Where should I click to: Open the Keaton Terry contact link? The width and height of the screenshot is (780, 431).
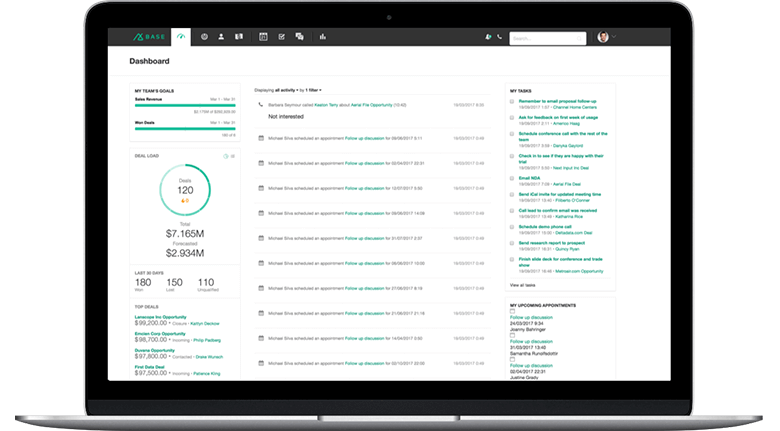click(326, 105)
